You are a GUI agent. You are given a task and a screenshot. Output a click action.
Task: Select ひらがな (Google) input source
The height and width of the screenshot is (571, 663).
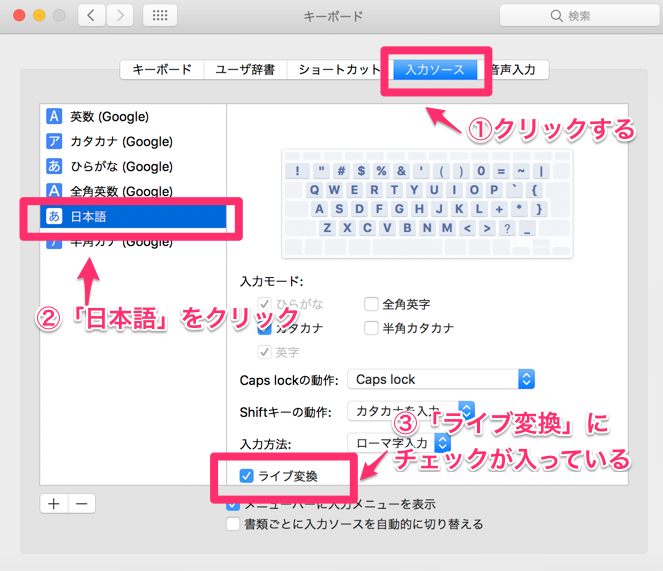pos(120,166)
